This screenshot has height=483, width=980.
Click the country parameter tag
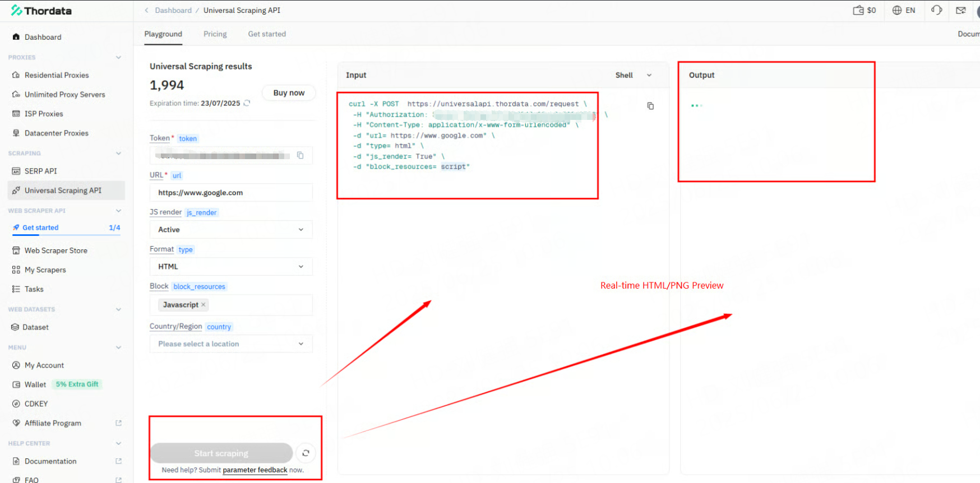(219, 327)
